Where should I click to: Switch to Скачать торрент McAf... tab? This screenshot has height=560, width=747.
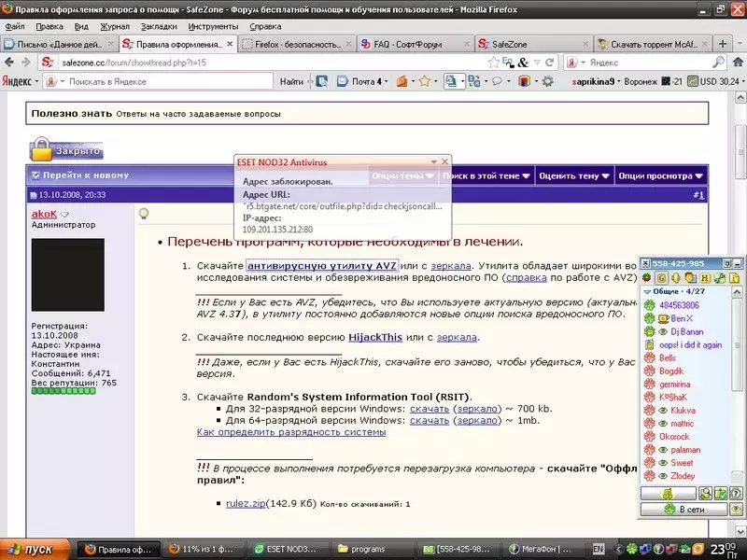pyautogui.click(x=652, y=44)
